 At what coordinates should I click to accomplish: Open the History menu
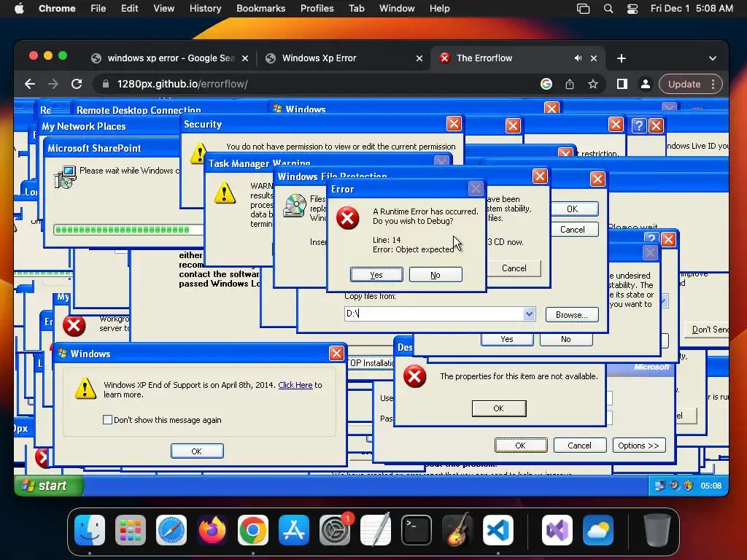click(205, 9)
